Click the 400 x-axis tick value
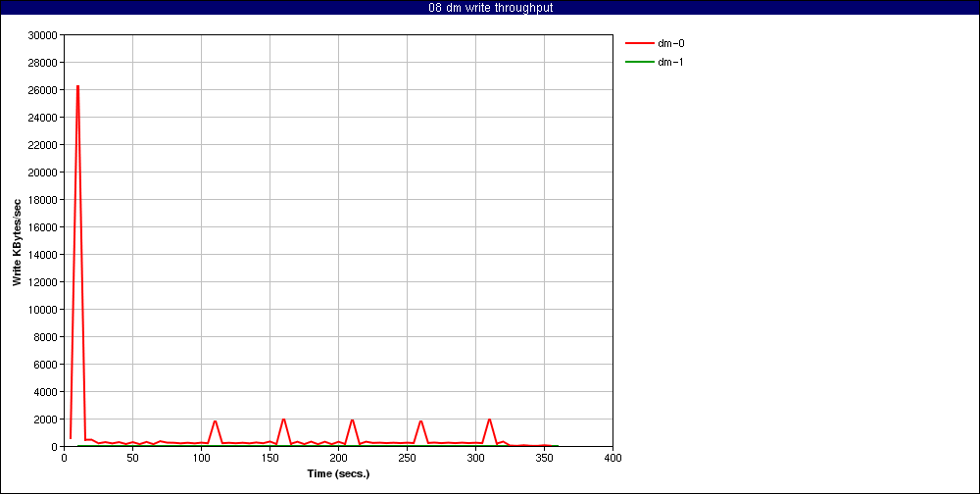This screenshot has height=494, width=980. click(613, 458)
